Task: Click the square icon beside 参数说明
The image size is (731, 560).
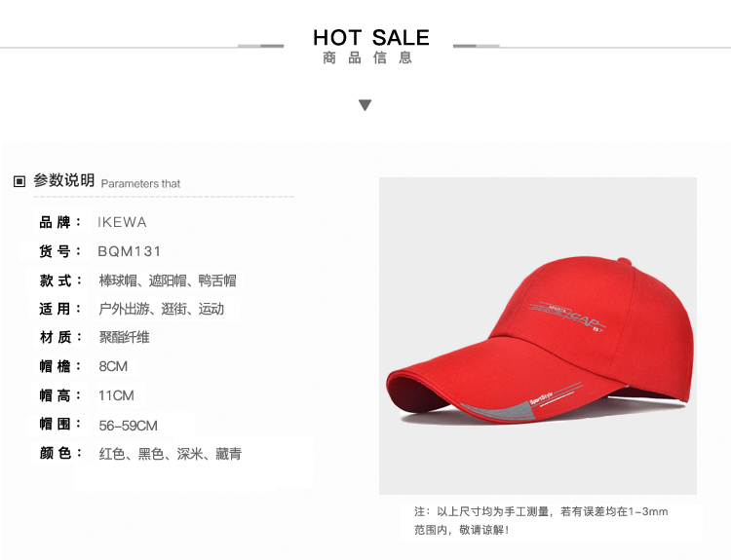Action: click(19, 181)
